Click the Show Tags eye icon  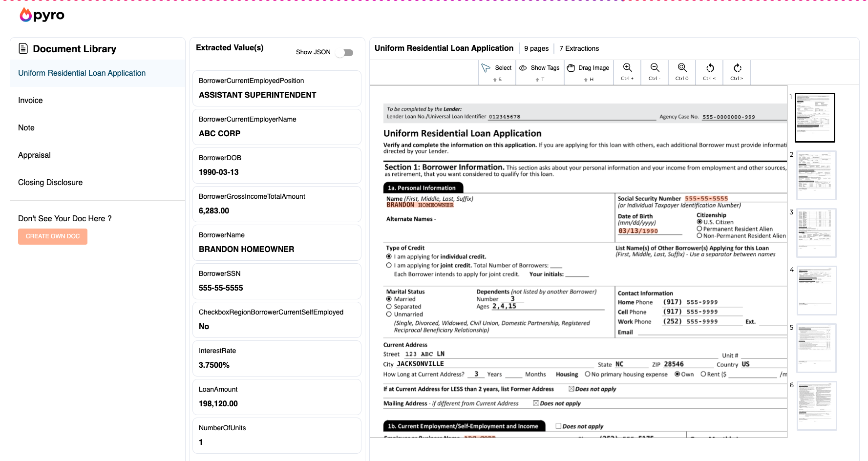point(523,68)
